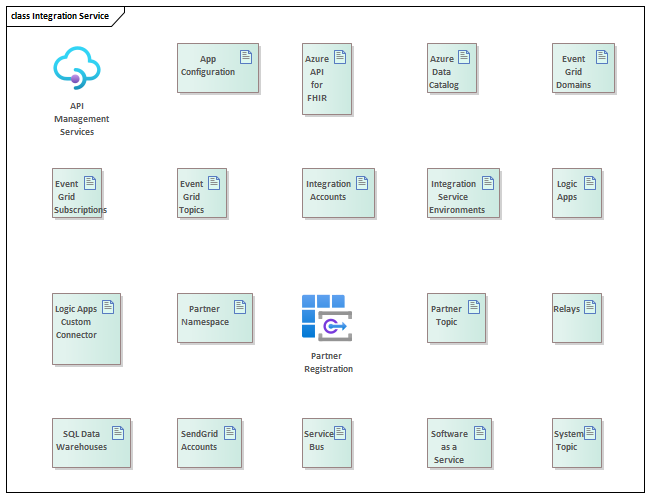This screenshot has width=650, height=498.
Task: Click document icon in App Configuration box
Action: [x=246, y=57]
